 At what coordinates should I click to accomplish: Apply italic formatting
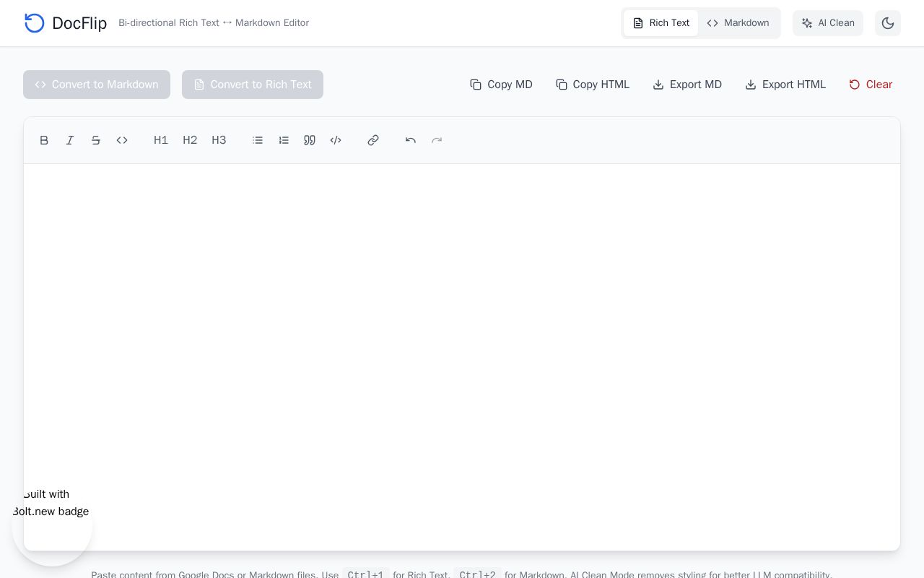pos(70,140)
